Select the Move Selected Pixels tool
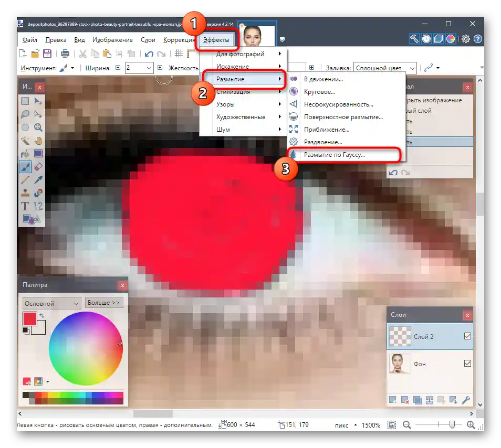Viewport: 501px width, 448px height. pos(38,101)
